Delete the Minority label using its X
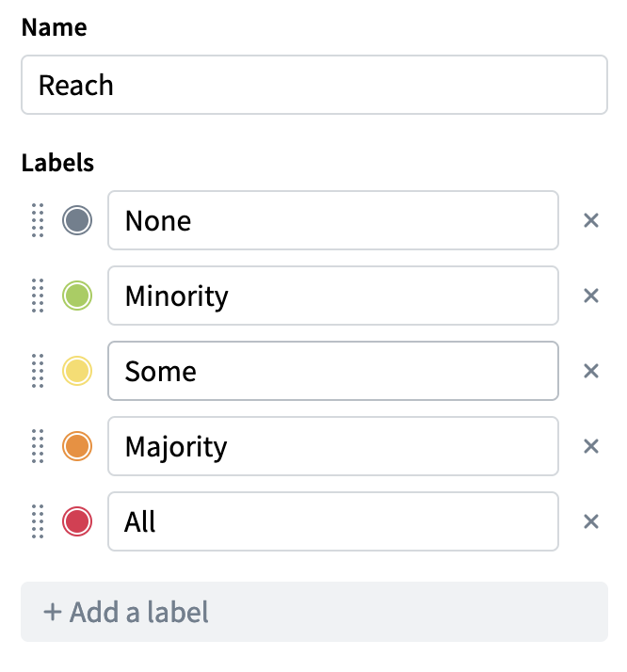The image size is (627, 672). point(591,296)
